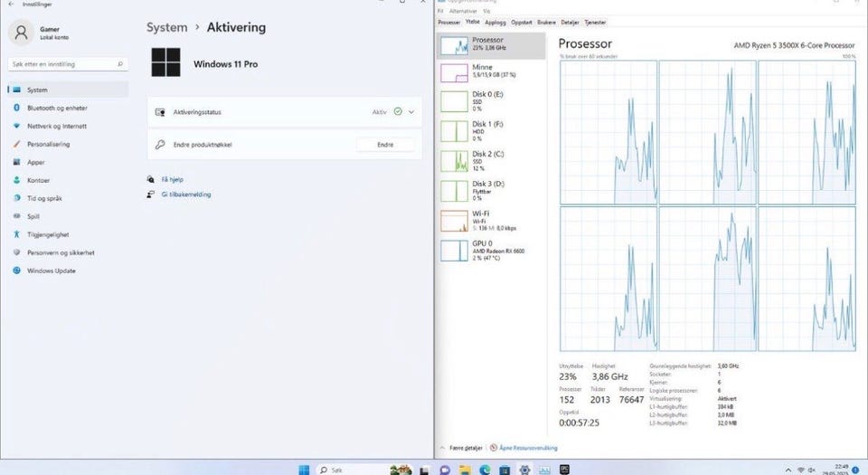Switch to the Applogg tab
Image resolution: width=868 pixels, height=475 pixels.
(495, 23)
